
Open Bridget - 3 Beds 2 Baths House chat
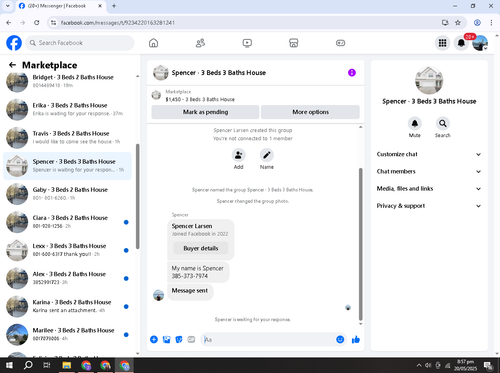click(x=67, y=81)
